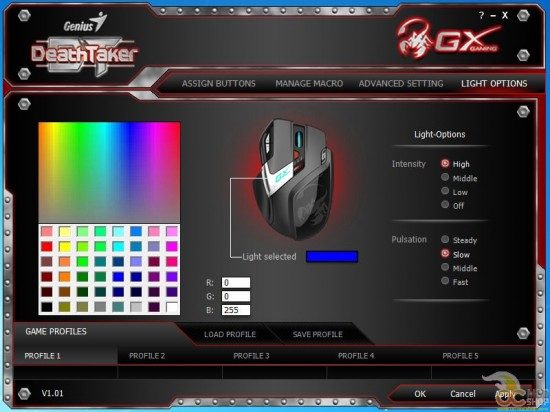Focus the R value input field
550x412 pixels.
click(236, 283)
